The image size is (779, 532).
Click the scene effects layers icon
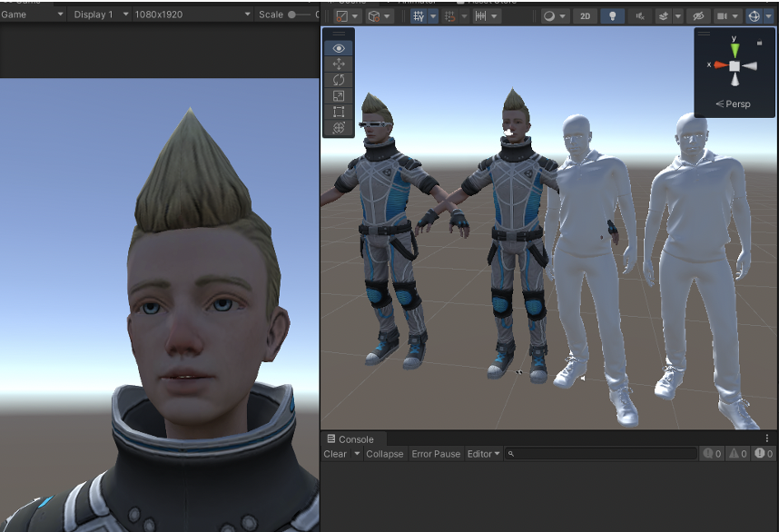click(x=664, y=16)
